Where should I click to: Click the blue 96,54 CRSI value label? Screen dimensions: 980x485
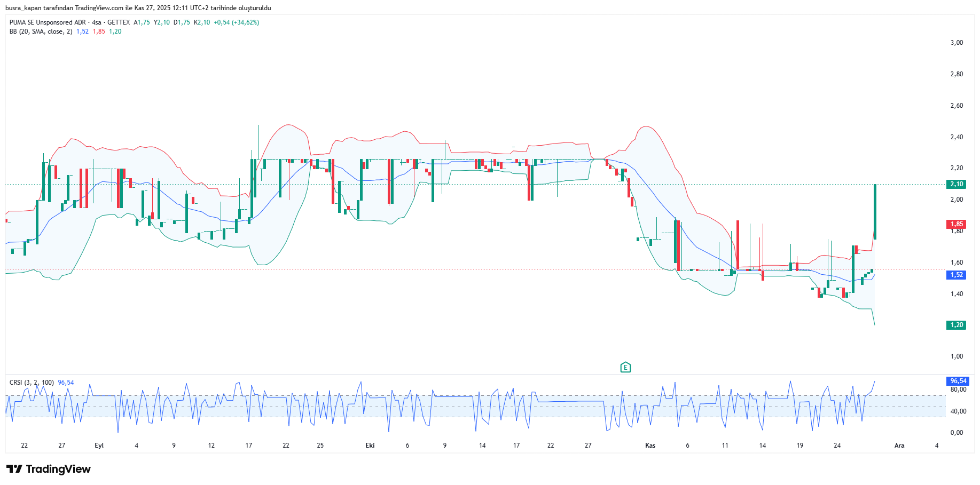[958, 381]
